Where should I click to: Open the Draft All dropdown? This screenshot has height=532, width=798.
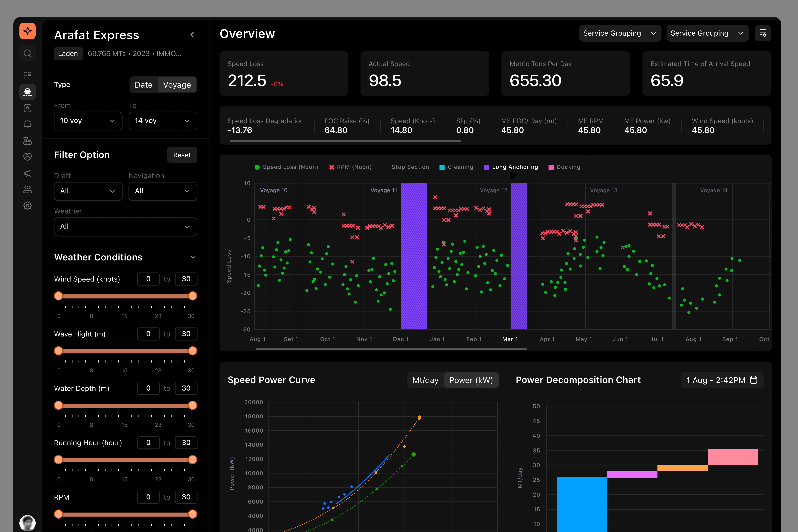88,191
